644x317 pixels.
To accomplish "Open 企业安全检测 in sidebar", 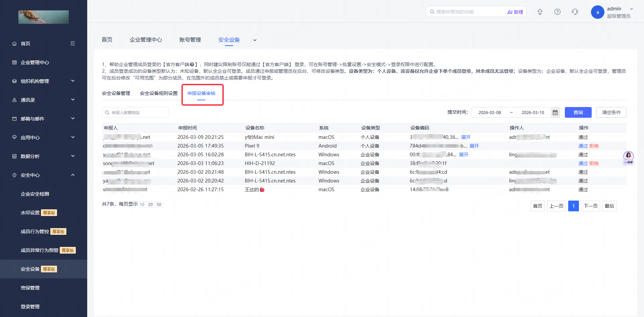I will coord(35,194).
